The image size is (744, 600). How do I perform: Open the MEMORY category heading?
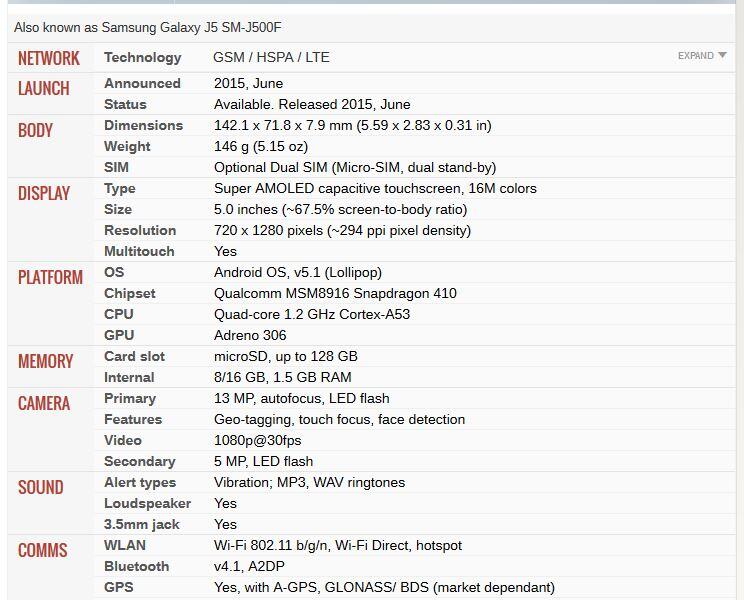[46, 361]
